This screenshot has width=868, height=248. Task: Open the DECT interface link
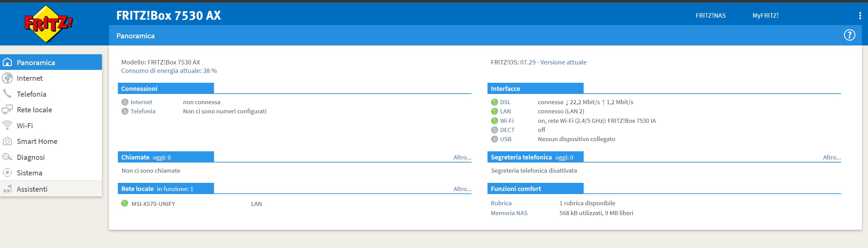click(x=507, y=130)
